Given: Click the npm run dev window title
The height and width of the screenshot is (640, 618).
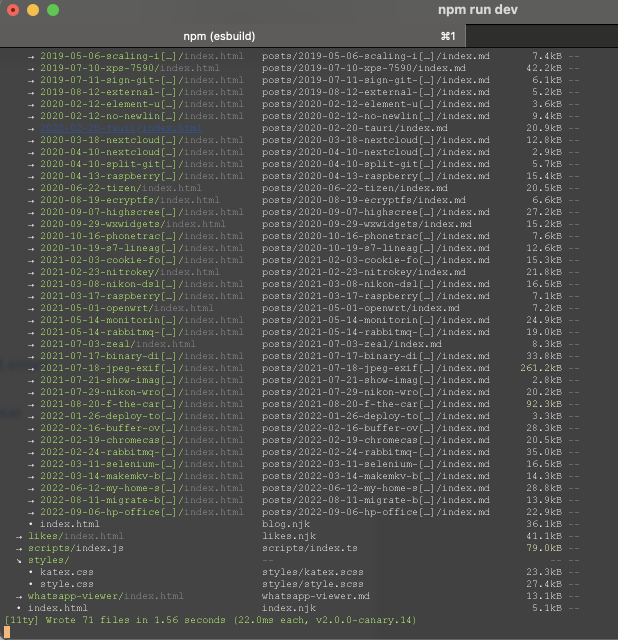Looking at the screenshot, I should 478,10.
